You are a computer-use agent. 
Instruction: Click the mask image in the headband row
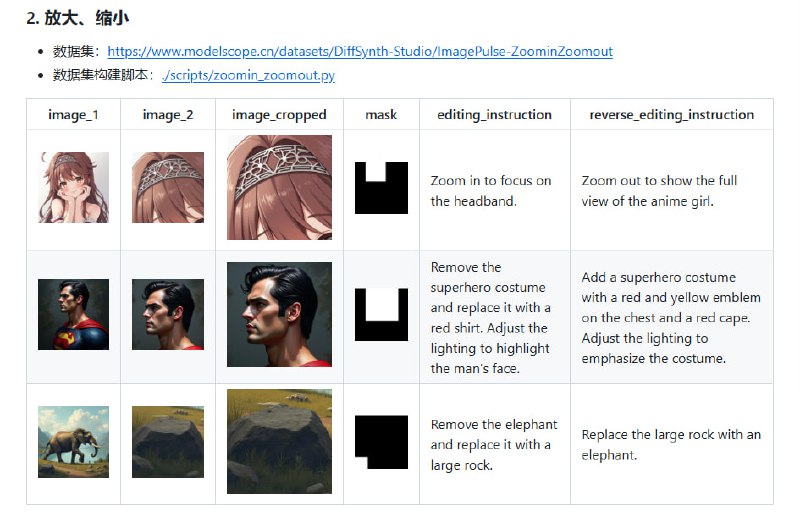tap(381, 188)
